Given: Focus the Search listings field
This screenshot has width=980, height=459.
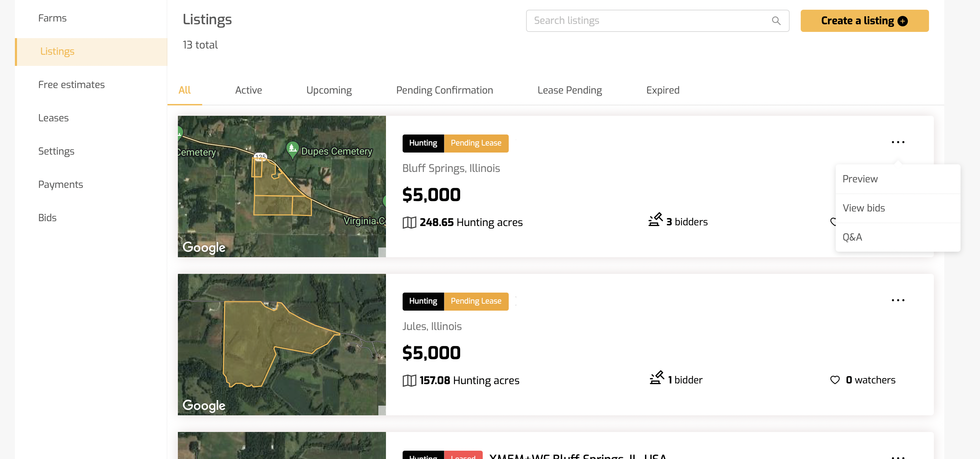Looking at the screenshot, I should tap(647, 20).
